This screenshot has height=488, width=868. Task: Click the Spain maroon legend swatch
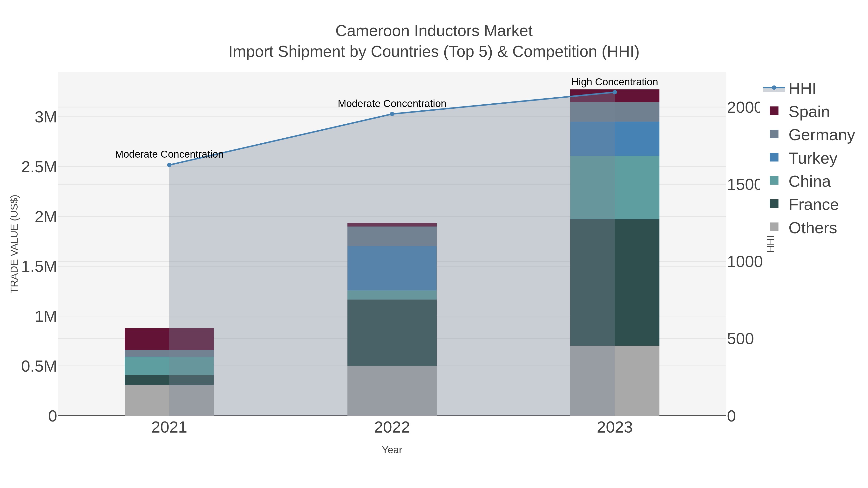click(x=774, y=111)
